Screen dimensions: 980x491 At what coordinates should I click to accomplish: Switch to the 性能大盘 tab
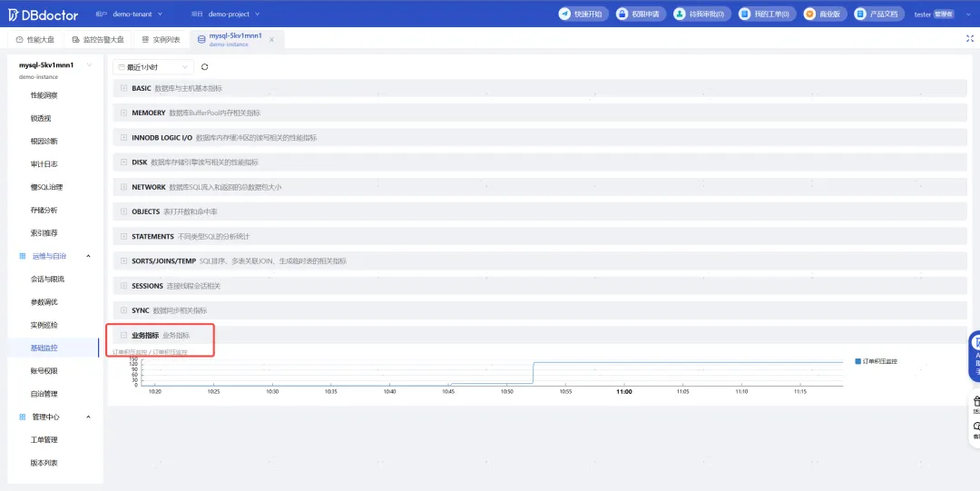click(35, 39)
